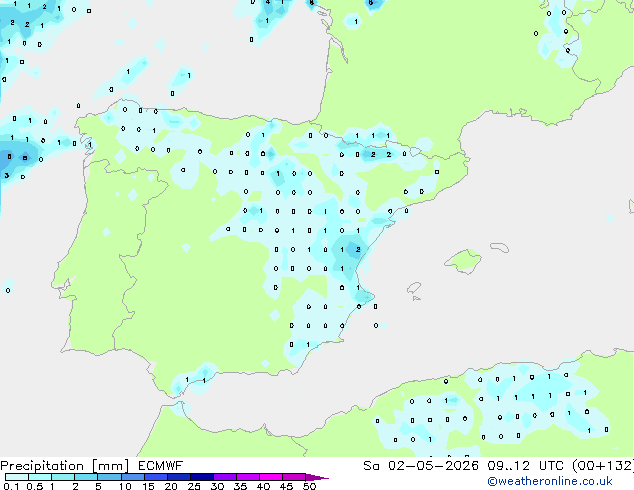634x490 pixels.
Task: Click the 10–15 mm legend swatch
Action: tap(132, 477)
